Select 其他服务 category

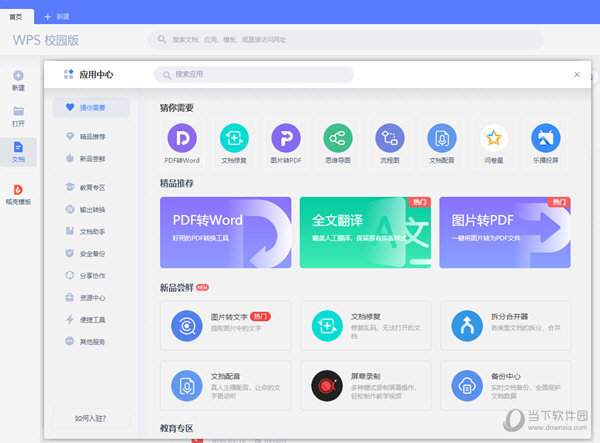[86, 342]
